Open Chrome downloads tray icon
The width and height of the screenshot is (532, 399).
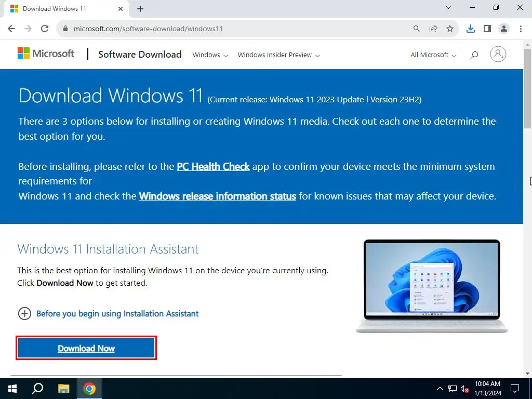[x=471, y=29]
